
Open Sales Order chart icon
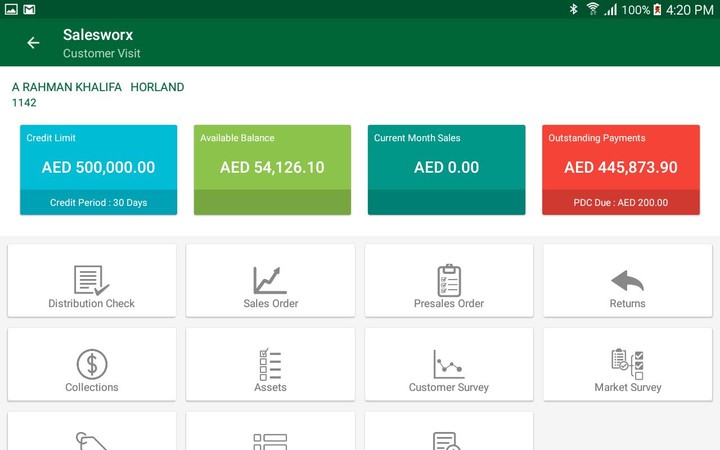(270, 280)
